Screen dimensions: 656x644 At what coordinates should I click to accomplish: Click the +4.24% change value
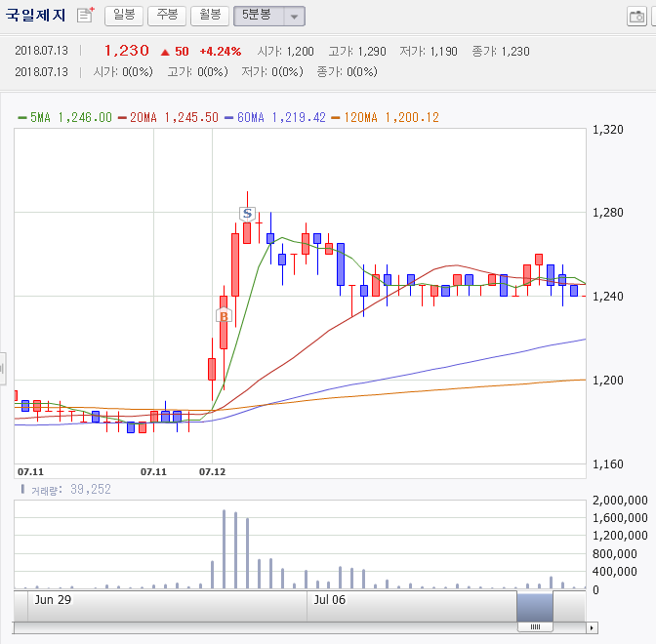pos(220,52)
